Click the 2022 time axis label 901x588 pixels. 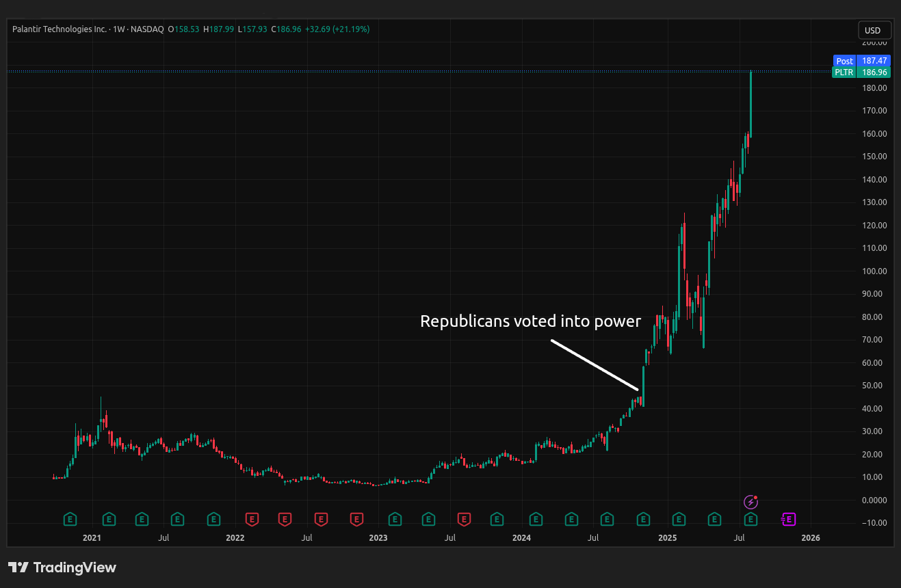point(235,538)
